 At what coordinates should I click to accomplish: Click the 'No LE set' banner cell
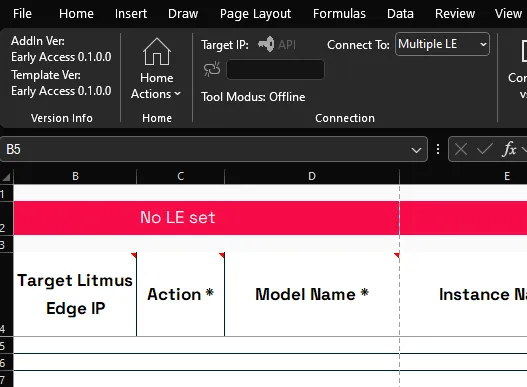coord(206,218)
